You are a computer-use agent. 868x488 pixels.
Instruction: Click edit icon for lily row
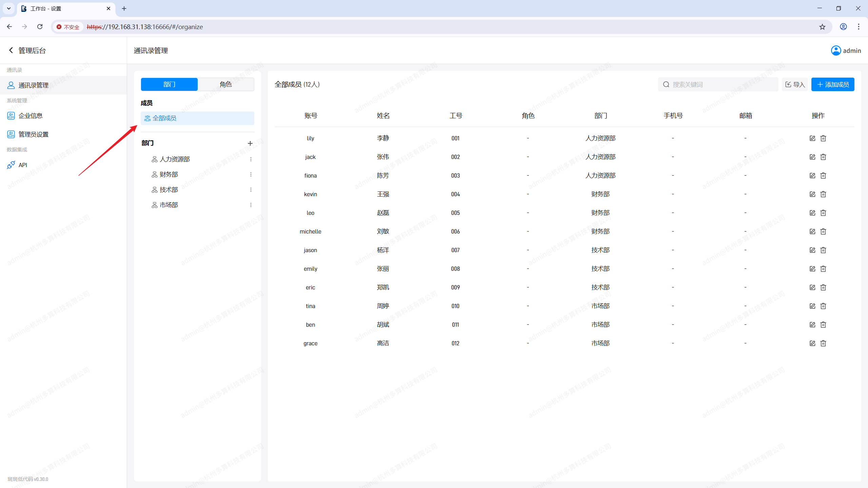pos(812,138)
